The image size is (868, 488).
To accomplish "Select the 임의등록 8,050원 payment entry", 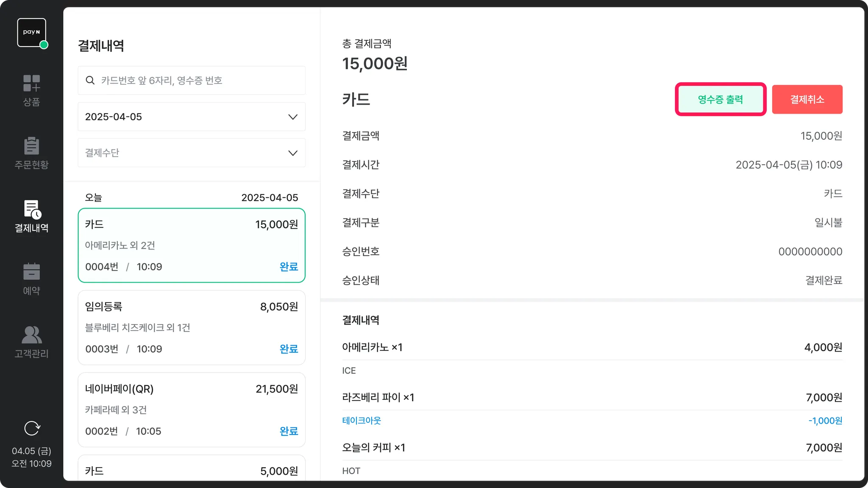I will point(191,327).
